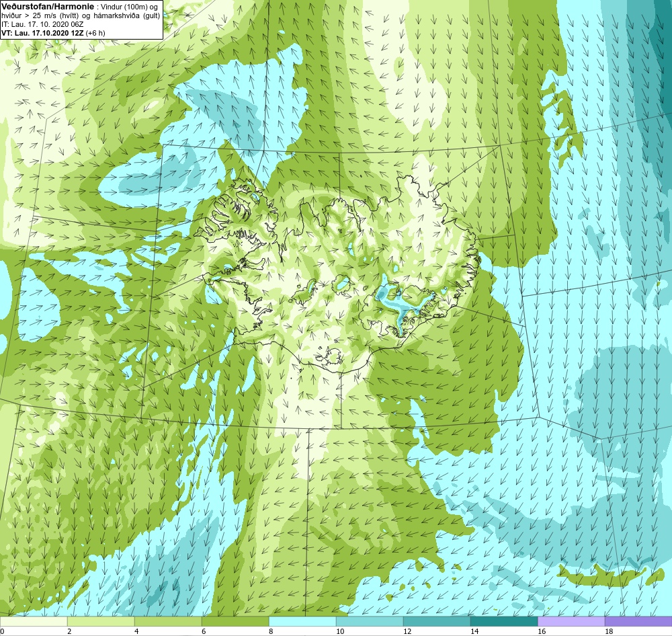Click the 8–10 m/s light cyan legend swatch
The image size is (672, 636).
(x=302, y=621)
